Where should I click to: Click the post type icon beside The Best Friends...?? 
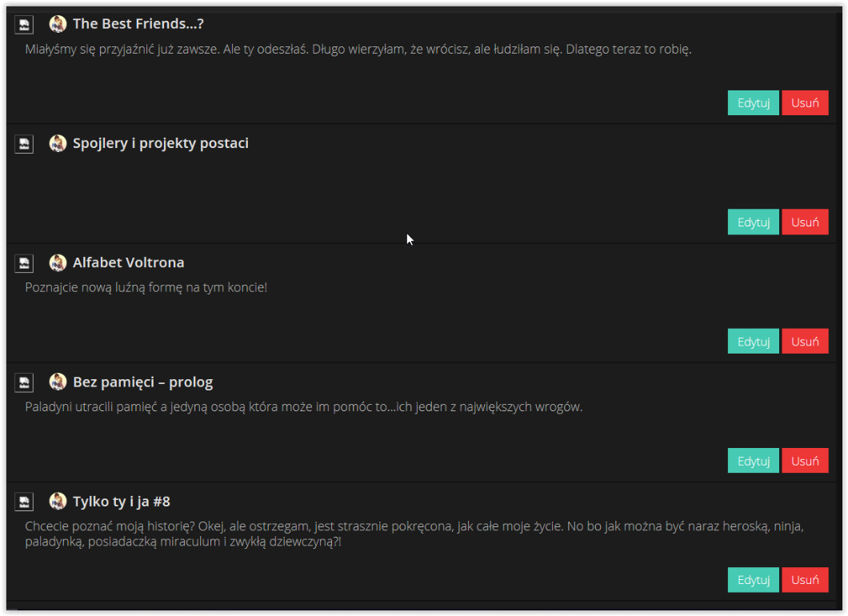click(x=24, y=25)
